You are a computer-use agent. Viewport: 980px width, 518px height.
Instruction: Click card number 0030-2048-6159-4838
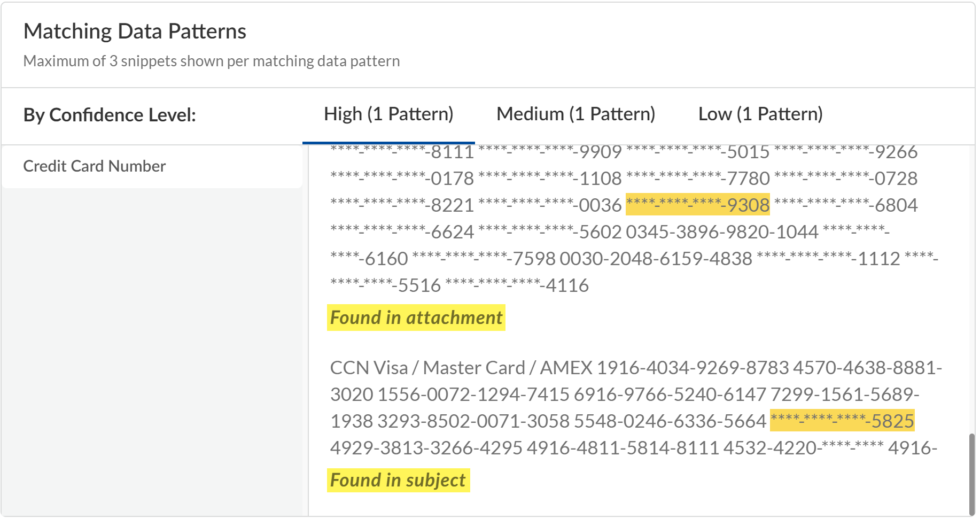[656, 259]
